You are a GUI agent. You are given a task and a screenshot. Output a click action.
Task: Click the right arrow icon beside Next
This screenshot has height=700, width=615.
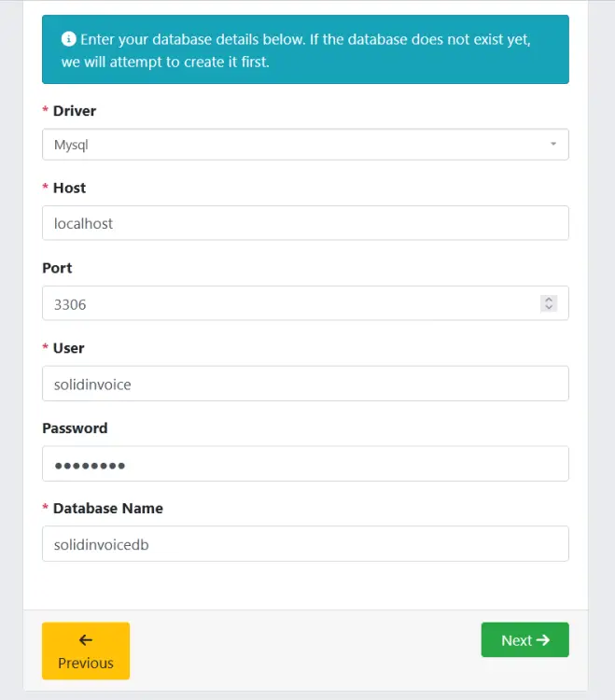click(x=543, y=640)
